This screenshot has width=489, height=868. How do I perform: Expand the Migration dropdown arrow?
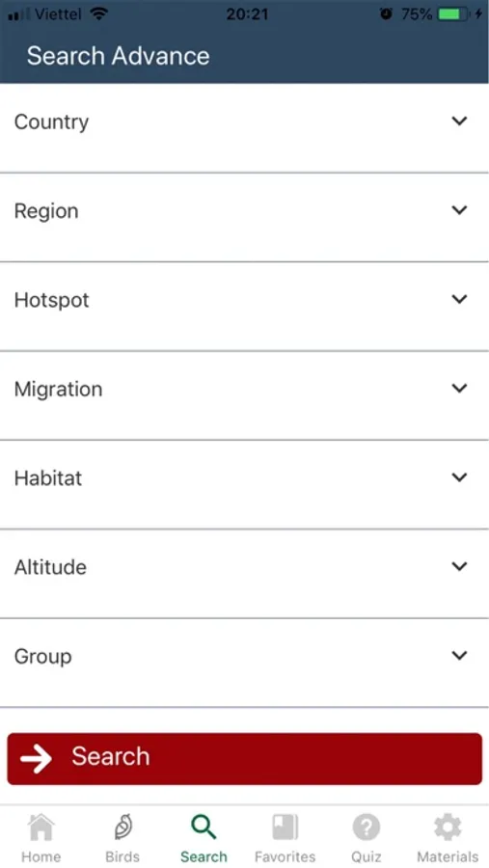[460, 389]
